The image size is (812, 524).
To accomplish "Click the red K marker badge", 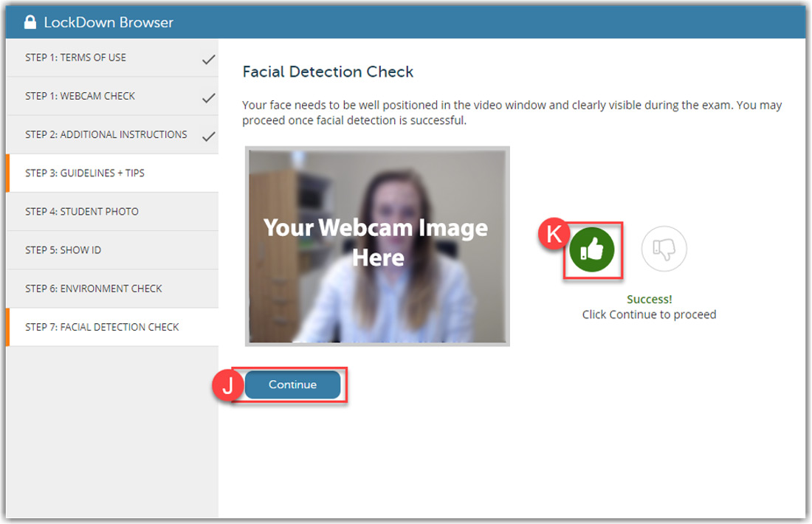I will coord(553,234).
